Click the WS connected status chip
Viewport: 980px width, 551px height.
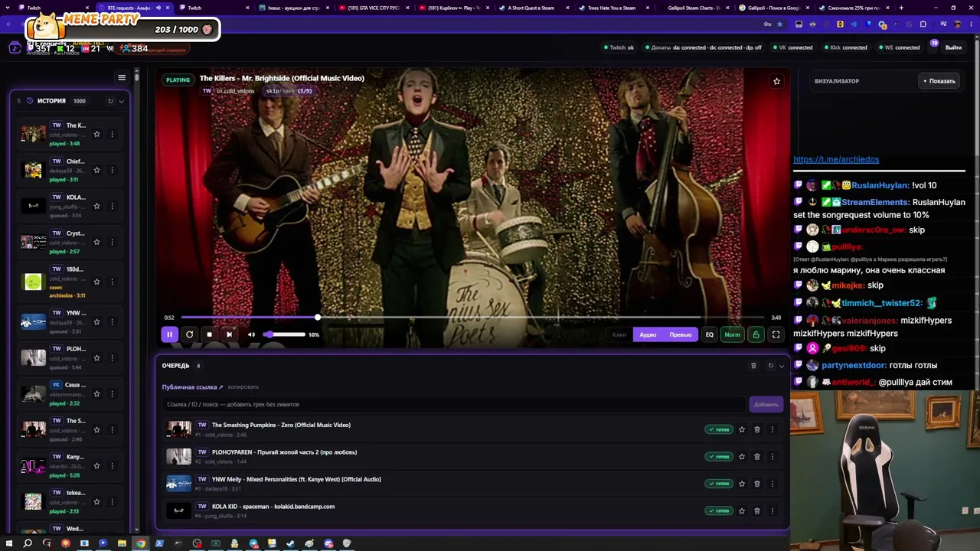point(898,47)
